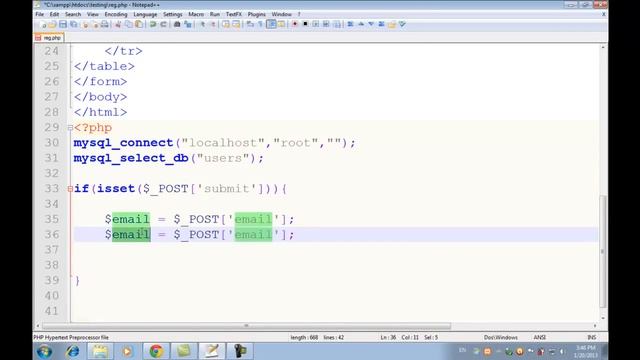Open the Plugins menu
Viewport: 640px width, 360px height.
coord(257,14)
